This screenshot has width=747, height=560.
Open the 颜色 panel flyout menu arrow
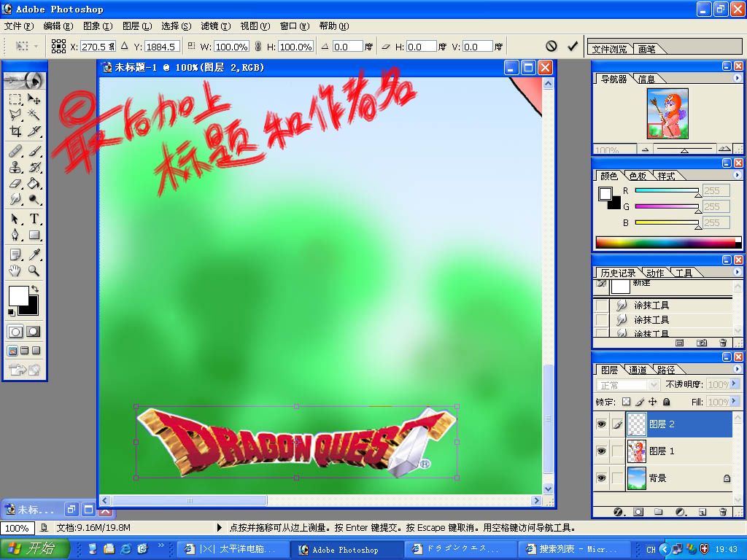click(737, 175)
